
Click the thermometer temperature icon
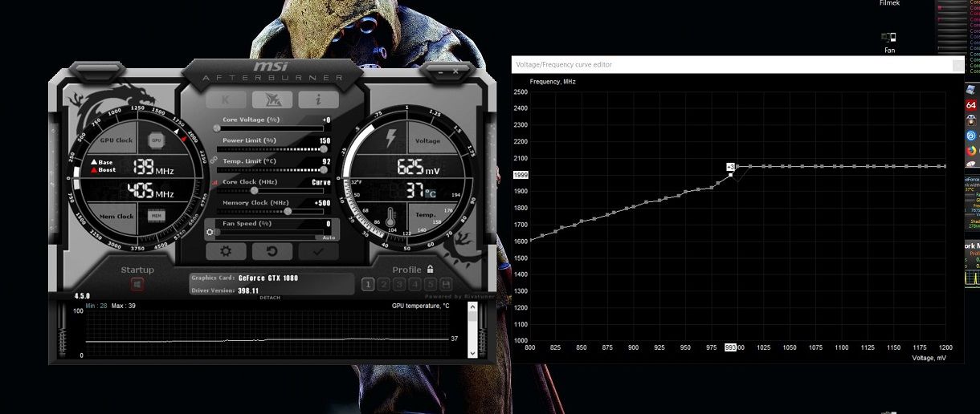tap(390, 217)
